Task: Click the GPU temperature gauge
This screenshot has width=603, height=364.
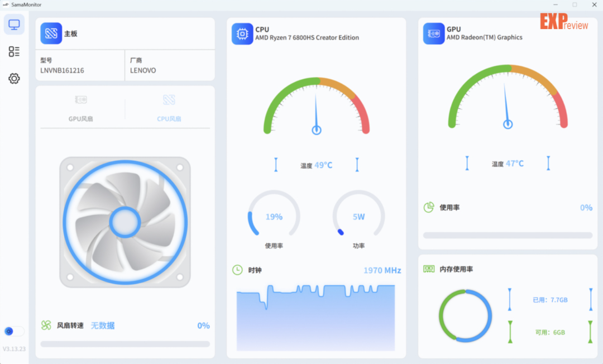Action: tap(508, 97)
